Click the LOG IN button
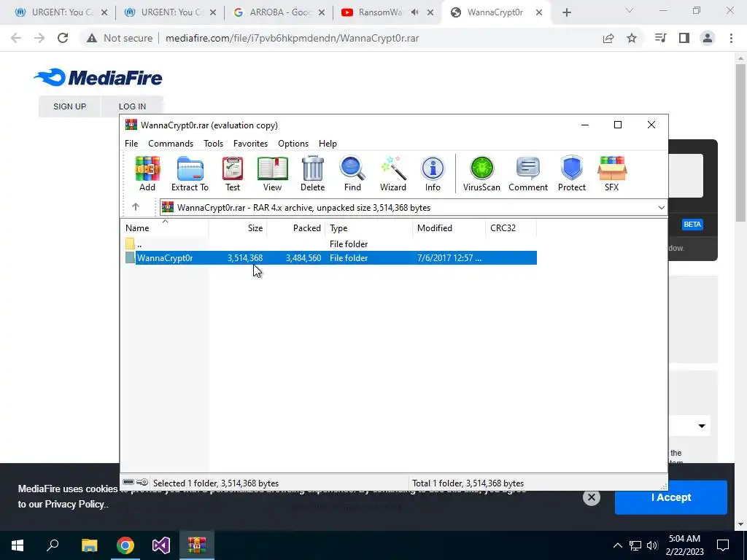 click(x=133, y=106)
